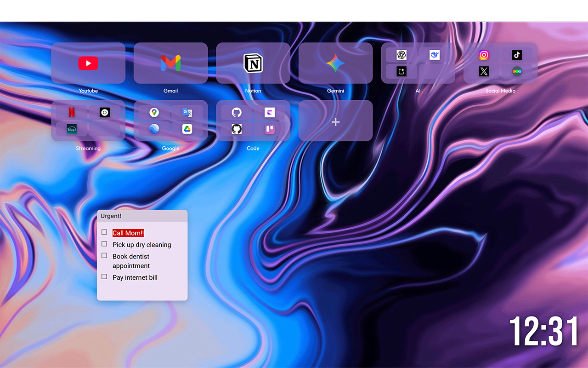Open the YouTube shortcut tile
Viewport: 588px width, 368px height.
click(x=88, y=63)
